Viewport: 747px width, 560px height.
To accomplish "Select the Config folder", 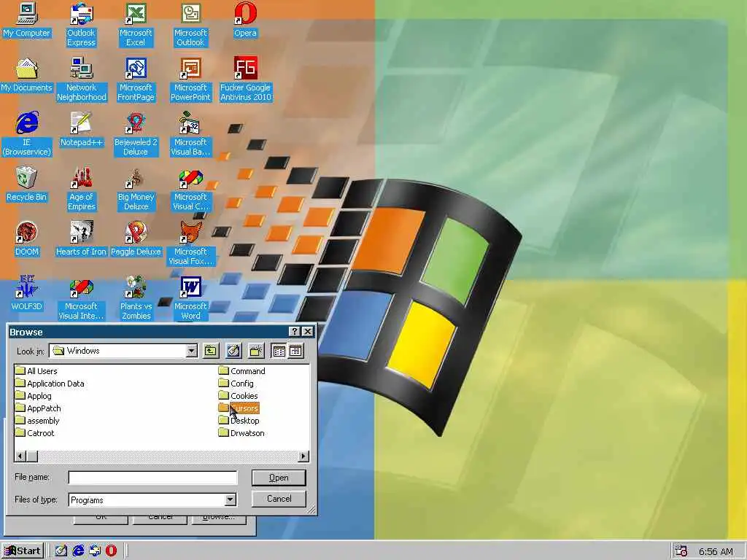I will coord(236,384).
